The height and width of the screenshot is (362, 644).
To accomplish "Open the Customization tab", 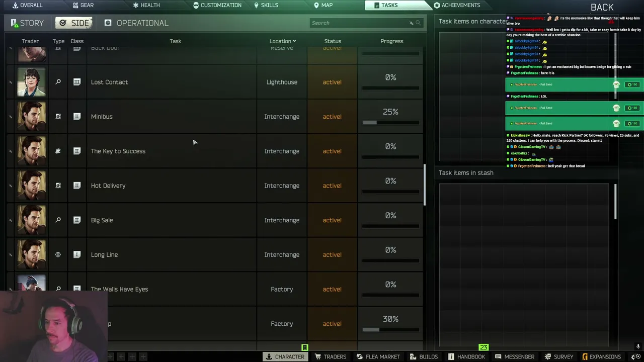I will click(x=217, y=5).
